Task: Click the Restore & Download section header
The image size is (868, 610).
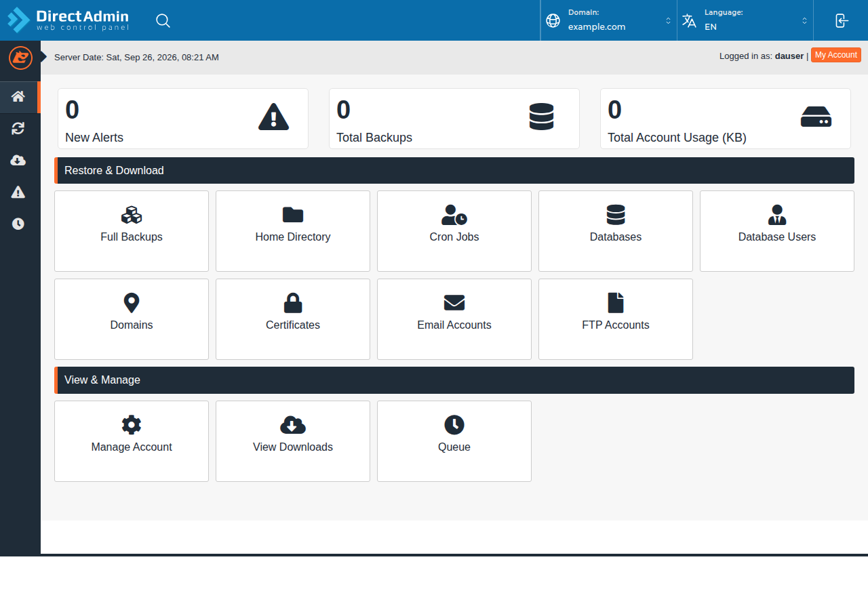Action: coord(454,171)
